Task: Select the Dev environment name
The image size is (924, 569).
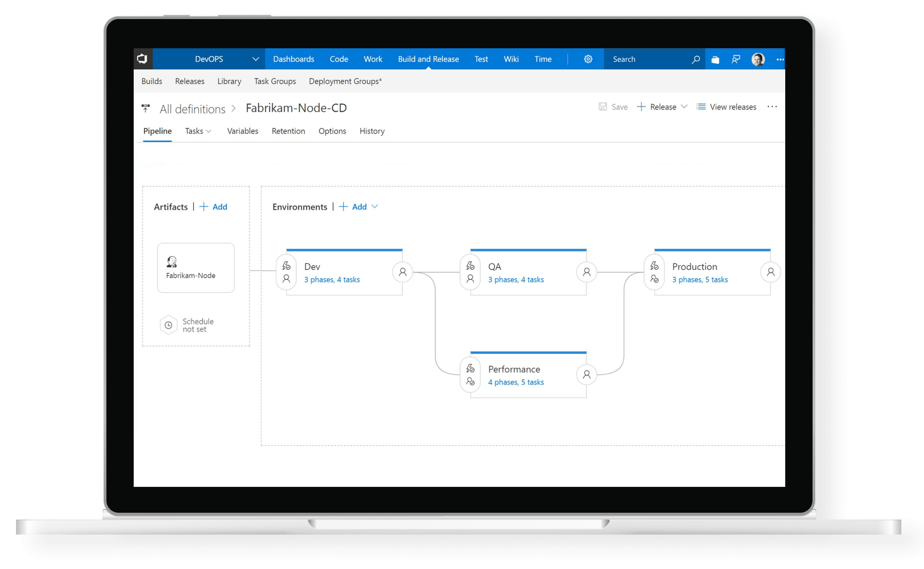Action: [312, 267]
